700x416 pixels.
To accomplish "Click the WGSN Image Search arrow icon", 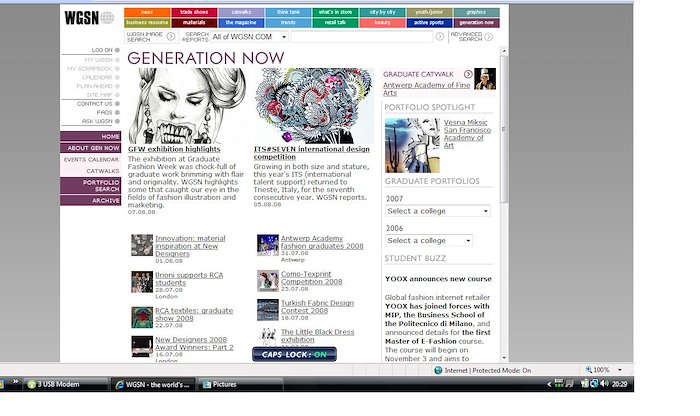I will point(171,37).
